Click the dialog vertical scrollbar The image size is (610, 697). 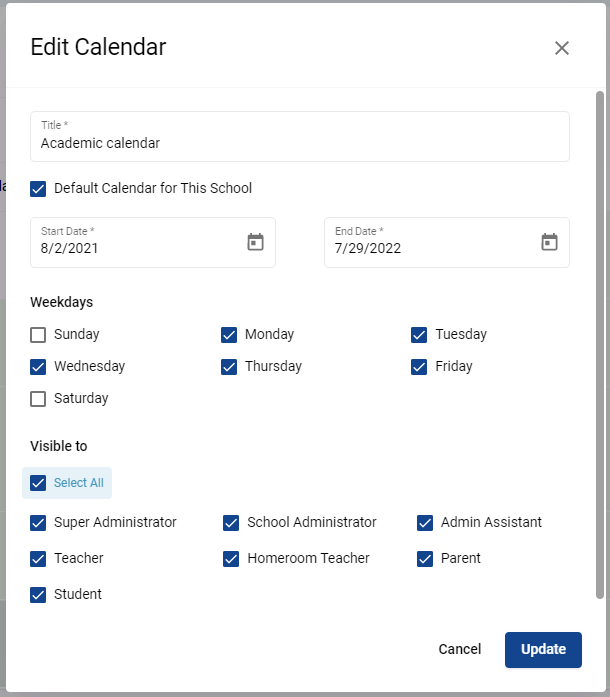coord(600,345)
